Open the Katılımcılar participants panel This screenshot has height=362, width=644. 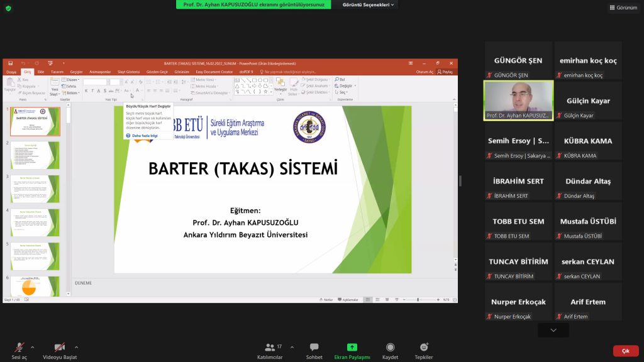pos(270,348)
